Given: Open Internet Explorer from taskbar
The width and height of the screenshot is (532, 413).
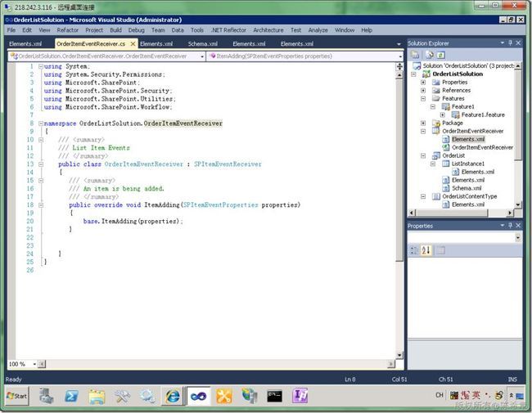Looking at the screenshot, I should (x=173, y=396).
